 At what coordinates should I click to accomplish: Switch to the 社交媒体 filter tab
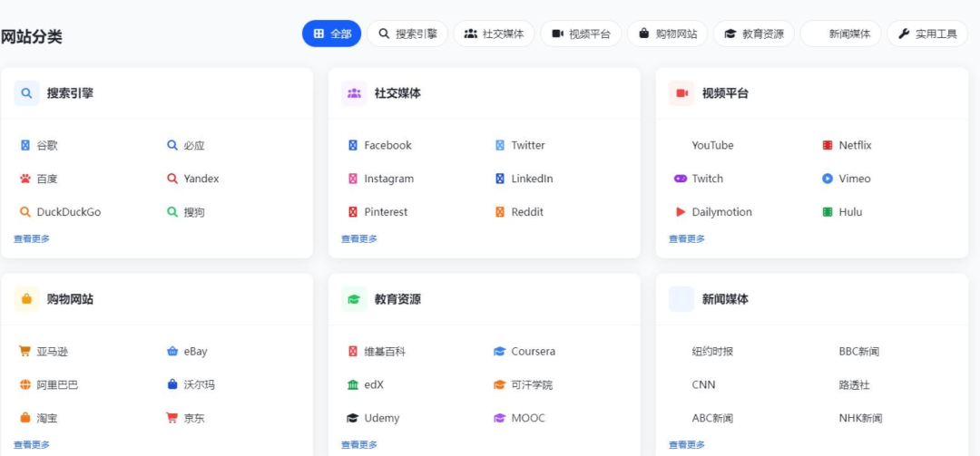coord(494,34)
